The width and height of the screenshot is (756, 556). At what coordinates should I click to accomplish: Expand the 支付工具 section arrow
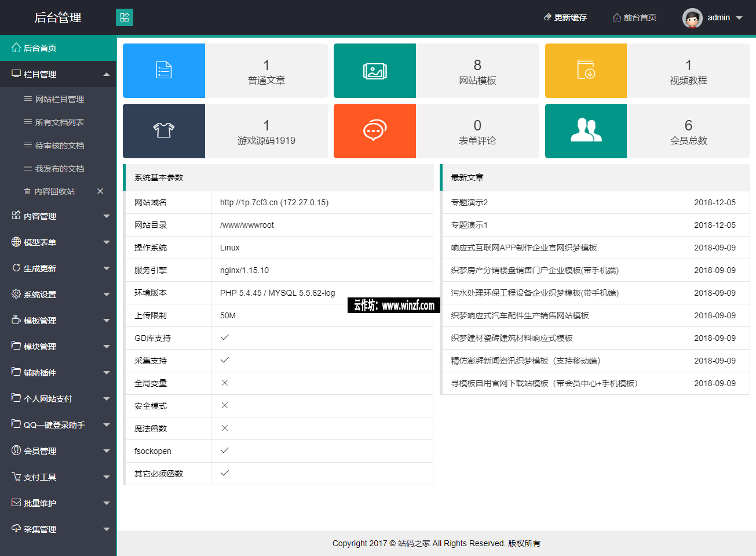[x=107, y=477]
